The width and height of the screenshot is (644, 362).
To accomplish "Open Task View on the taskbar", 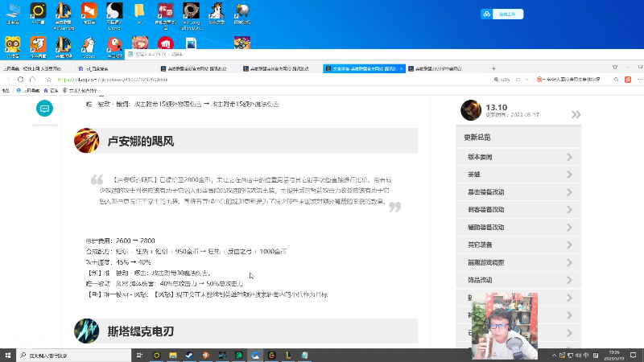I will pyautogui.click(x=139, y=356).
